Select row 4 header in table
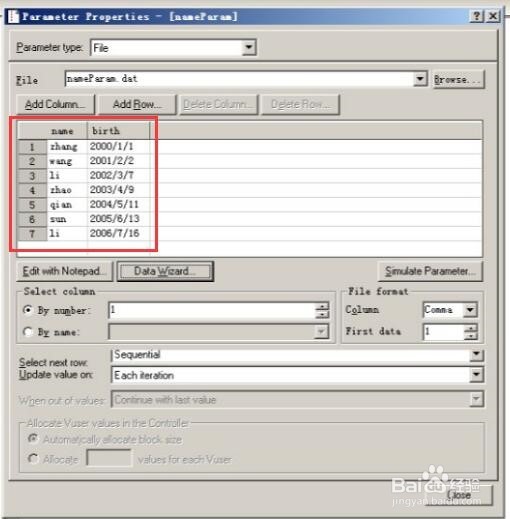Screen dimensions: 510x519 [x=32, y=190]
